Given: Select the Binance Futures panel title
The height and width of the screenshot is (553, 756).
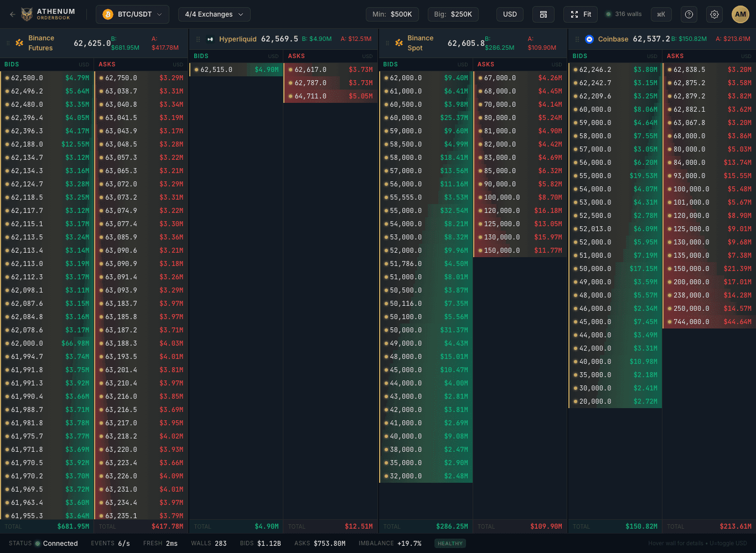Looking at the screenshot, I should pos(41,43).
